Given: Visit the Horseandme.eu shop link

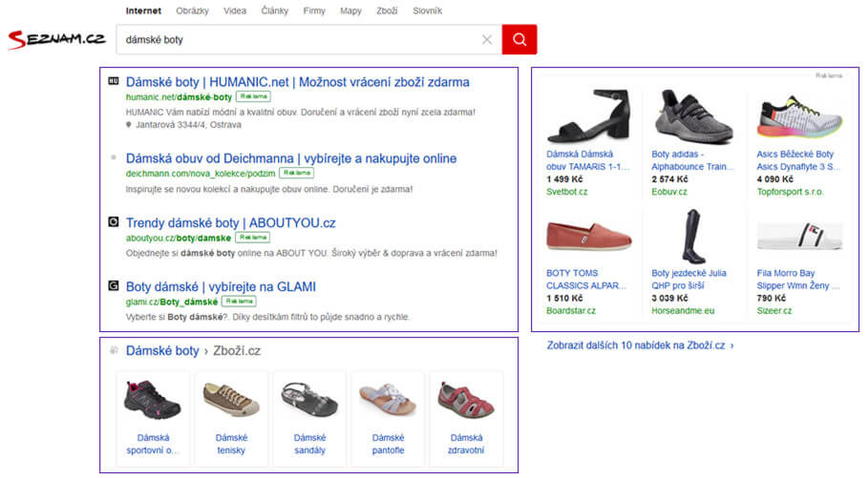Looking at the screenshot, I should click(683, 311).
